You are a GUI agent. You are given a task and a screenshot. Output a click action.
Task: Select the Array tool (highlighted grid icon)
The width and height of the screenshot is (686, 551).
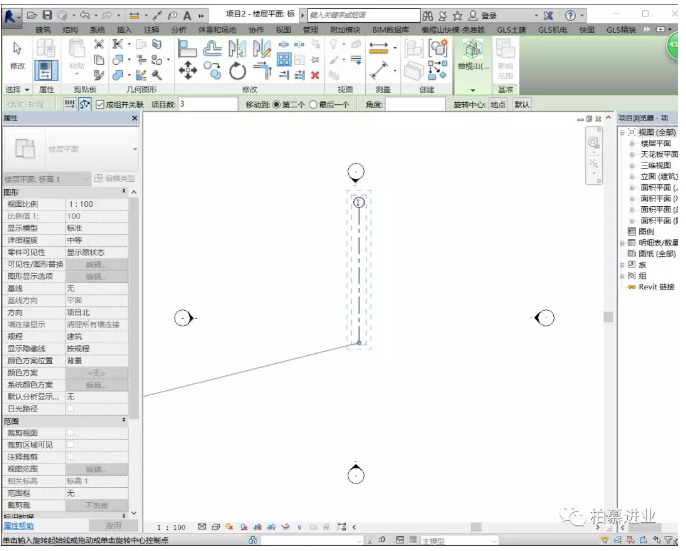[x=284, y=59]
